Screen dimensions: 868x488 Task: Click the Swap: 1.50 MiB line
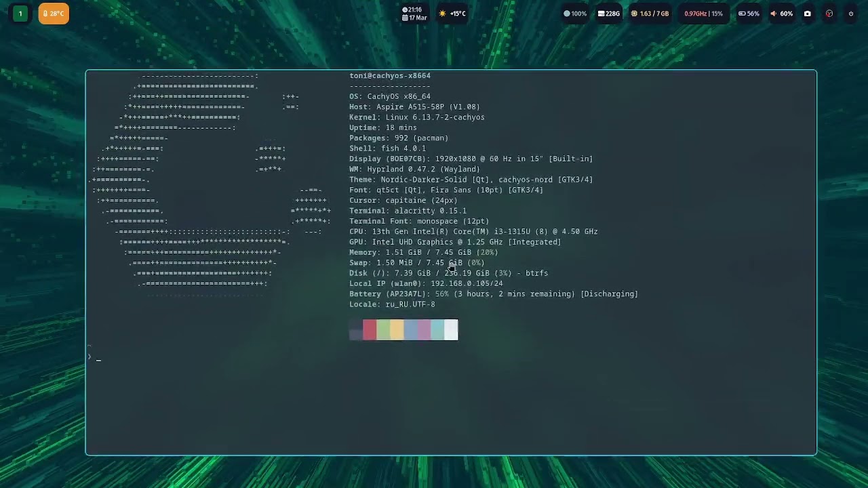[417, 263]
